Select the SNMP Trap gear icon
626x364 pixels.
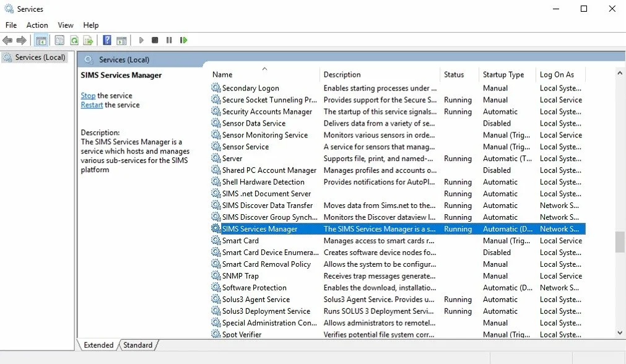click(216, 275)
